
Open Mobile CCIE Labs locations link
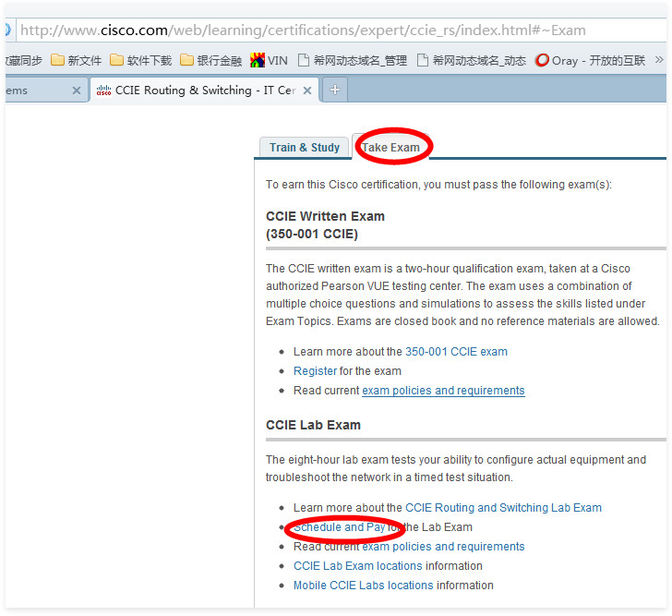364,586
